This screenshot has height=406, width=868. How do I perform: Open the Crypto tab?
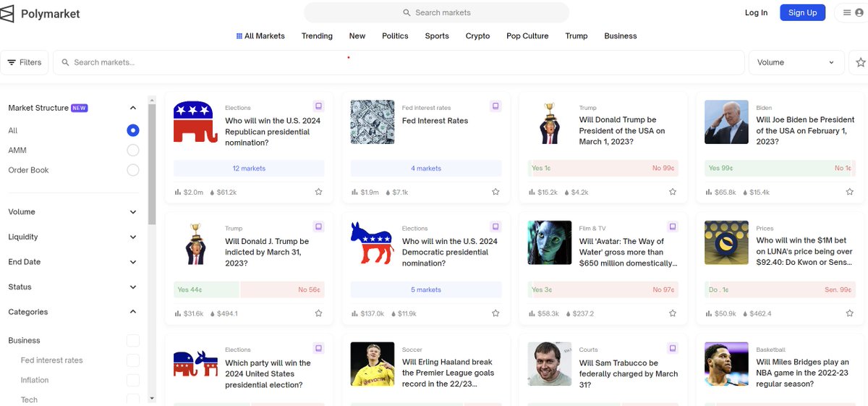tap(477, 35)
